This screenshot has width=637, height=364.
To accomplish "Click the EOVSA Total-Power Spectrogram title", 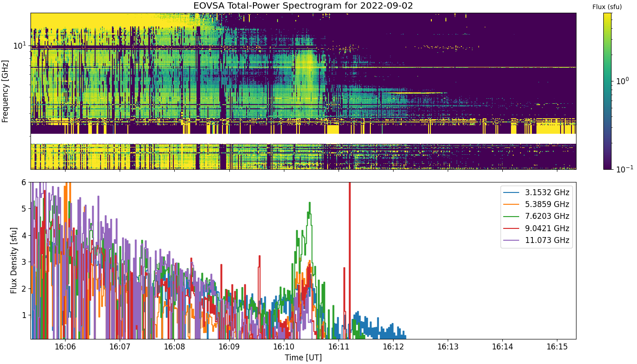I will (x=303, y=6).
